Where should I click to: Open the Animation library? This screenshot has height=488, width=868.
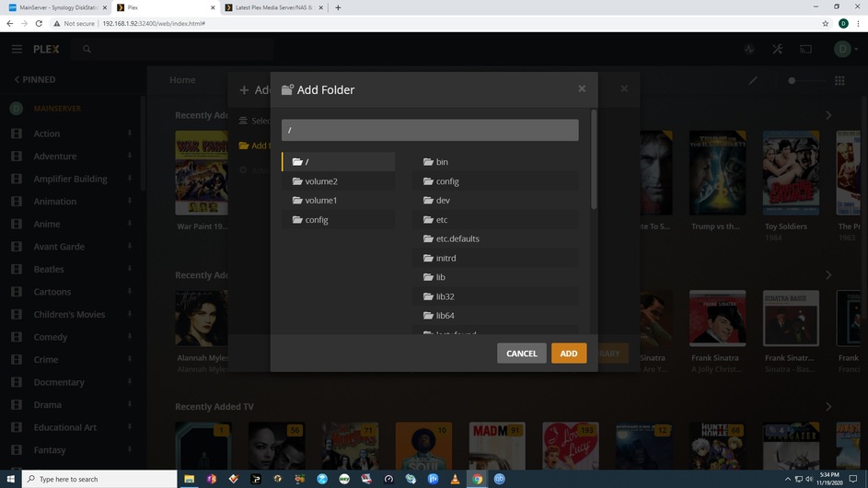coord(55,201)
